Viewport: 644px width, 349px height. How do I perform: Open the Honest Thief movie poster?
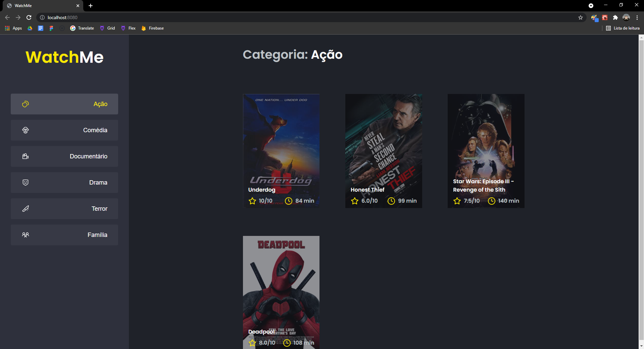[384, 151]
